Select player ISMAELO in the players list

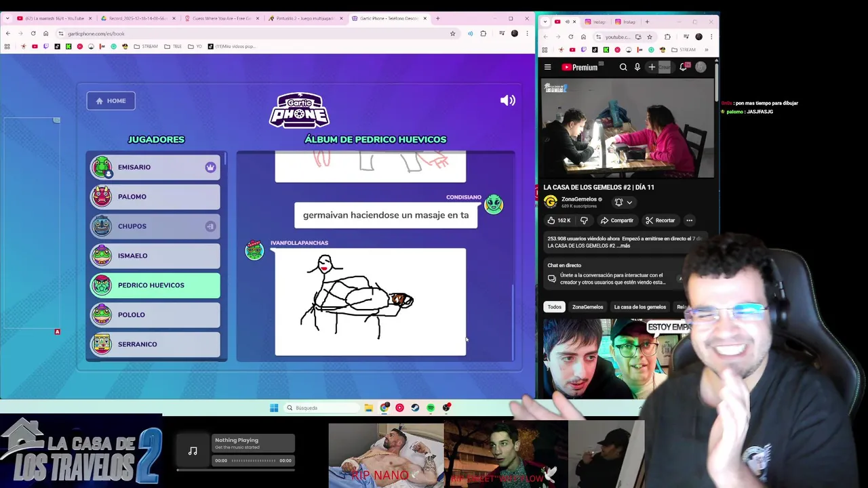point(155,256)
